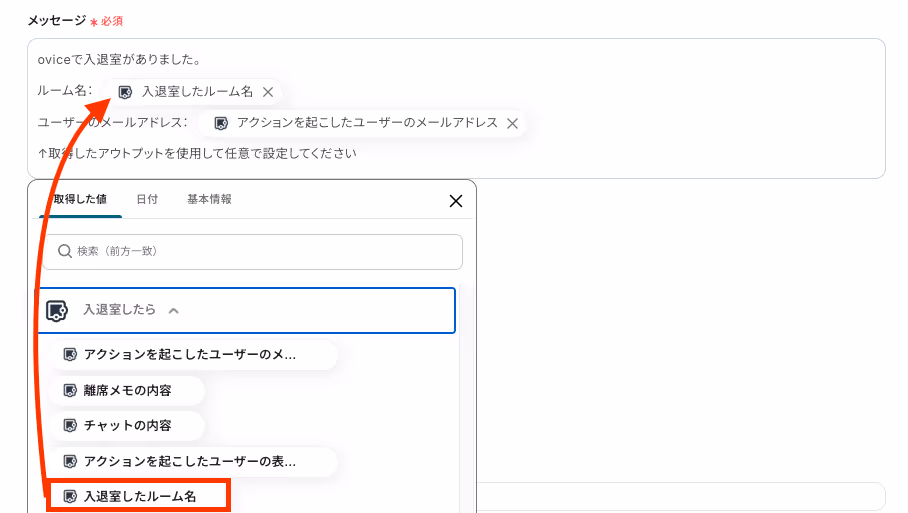The image size is (908, 513).
Task: Switch to the 取得した値 tab
Action: coord(80,199)
